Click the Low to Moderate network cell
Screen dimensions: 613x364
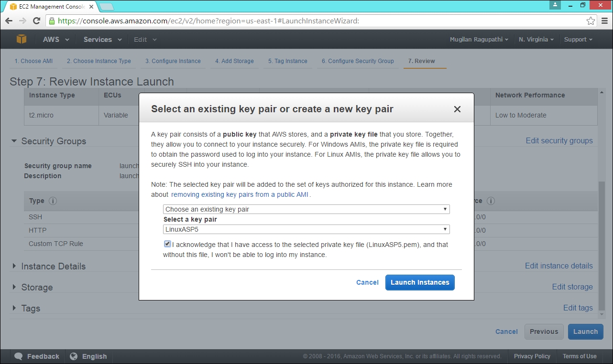[544, 115]
